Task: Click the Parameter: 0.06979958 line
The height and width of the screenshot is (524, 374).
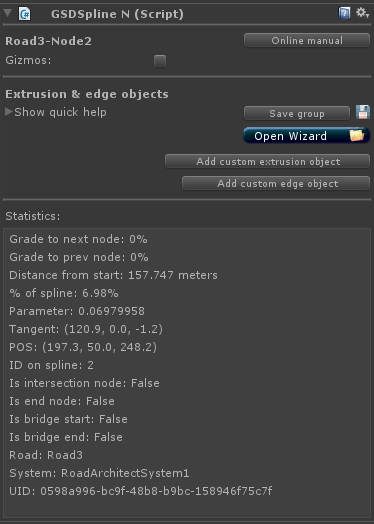Action: pyautogui.click(x=77, y=311)
